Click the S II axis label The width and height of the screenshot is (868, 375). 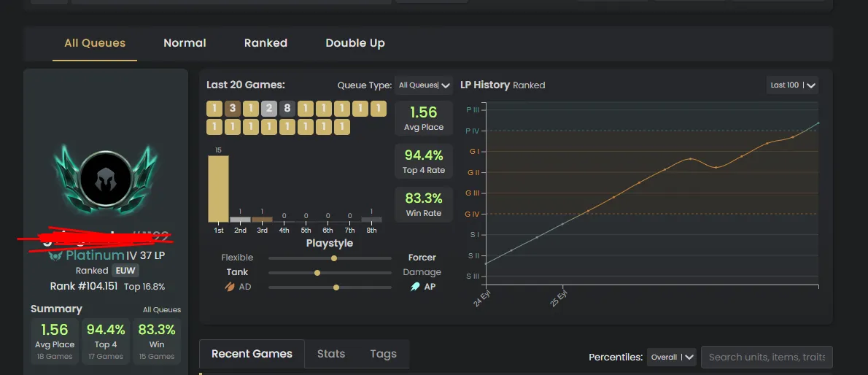(x=474, y=255)
